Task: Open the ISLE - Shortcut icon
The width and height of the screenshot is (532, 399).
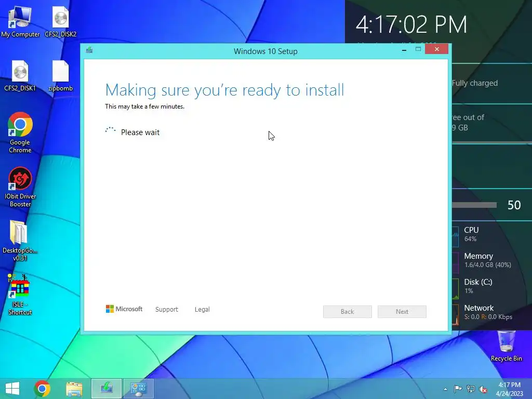Action: 20,295
